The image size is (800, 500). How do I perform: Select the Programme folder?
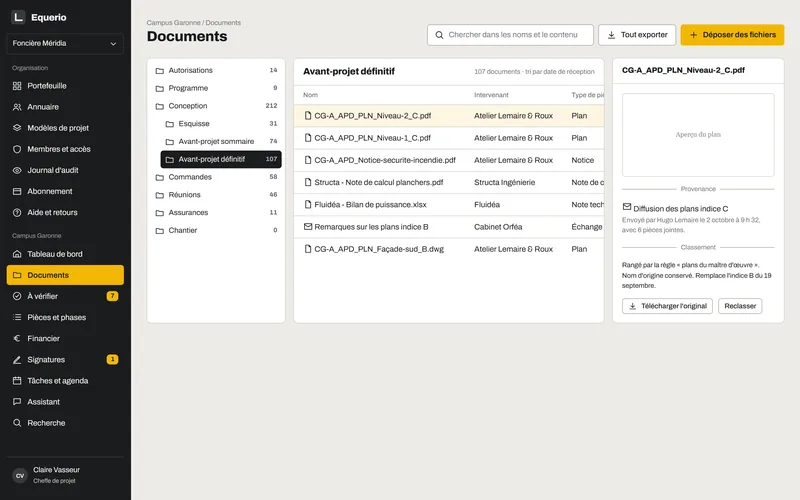point(216,88)
